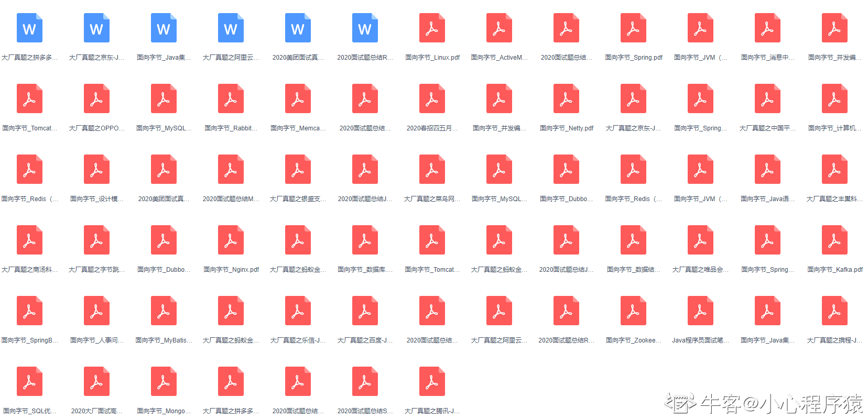Click the file name 大厂真题之携程-J

834,340
